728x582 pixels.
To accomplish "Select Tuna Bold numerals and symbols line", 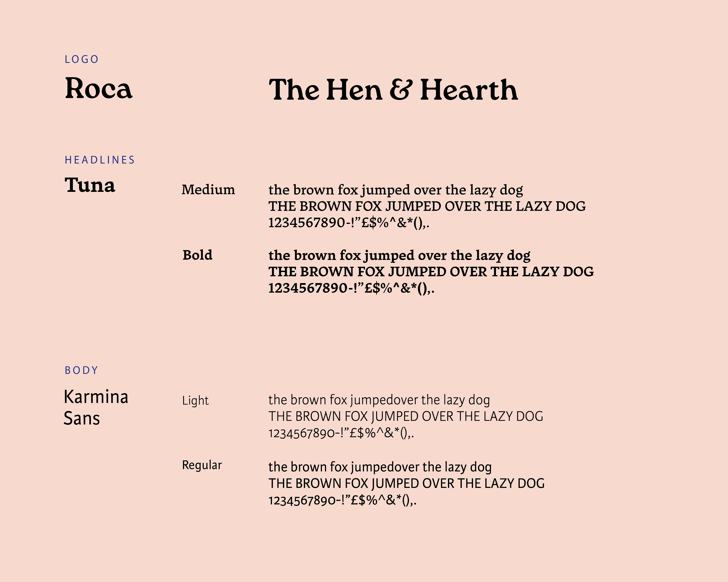I will pyautogui.click(x=351, y=288).
